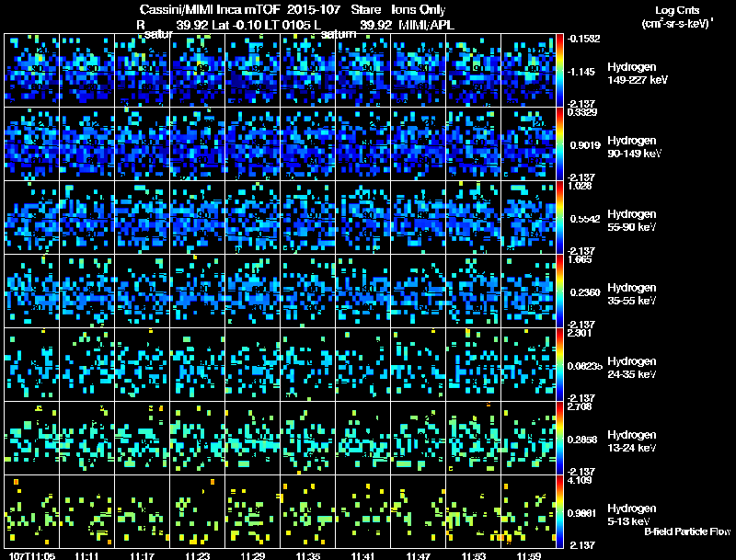
Task: Click the '0.9019' colorbar value
Action: point(585,145)
